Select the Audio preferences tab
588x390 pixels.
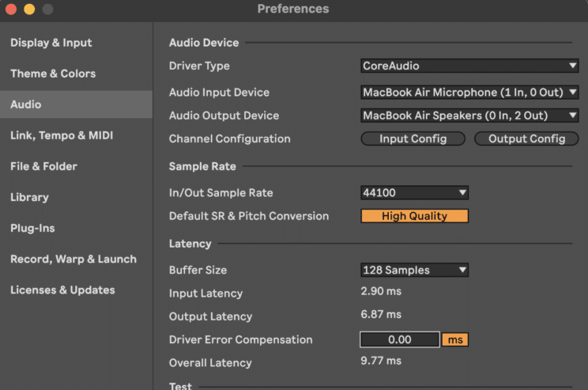76,104
